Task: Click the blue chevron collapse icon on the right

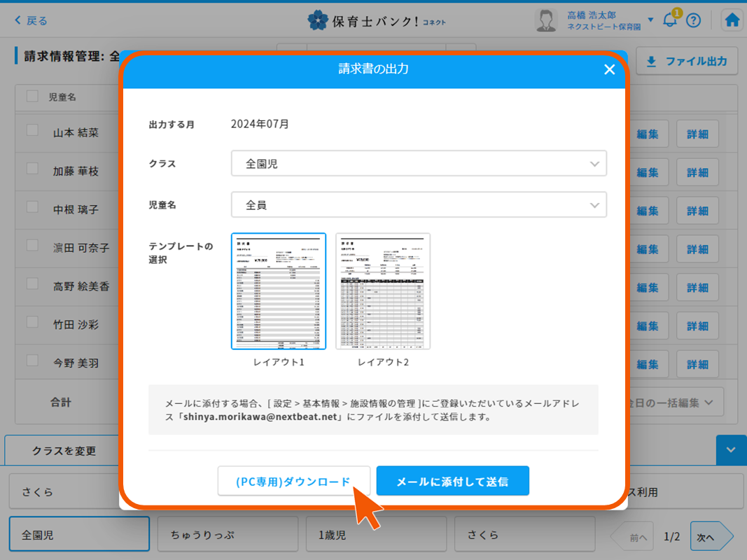Action: pyautogui.click(x=731, y=450)
